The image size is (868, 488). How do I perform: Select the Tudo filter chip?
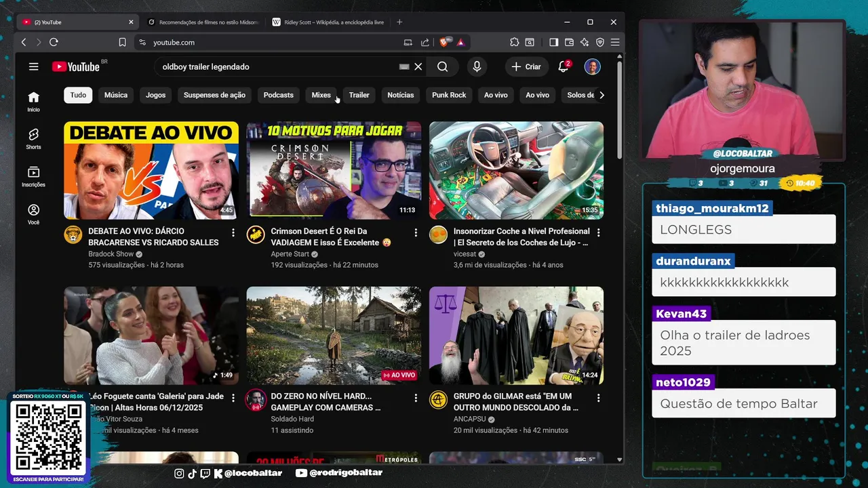click(78, 95)
